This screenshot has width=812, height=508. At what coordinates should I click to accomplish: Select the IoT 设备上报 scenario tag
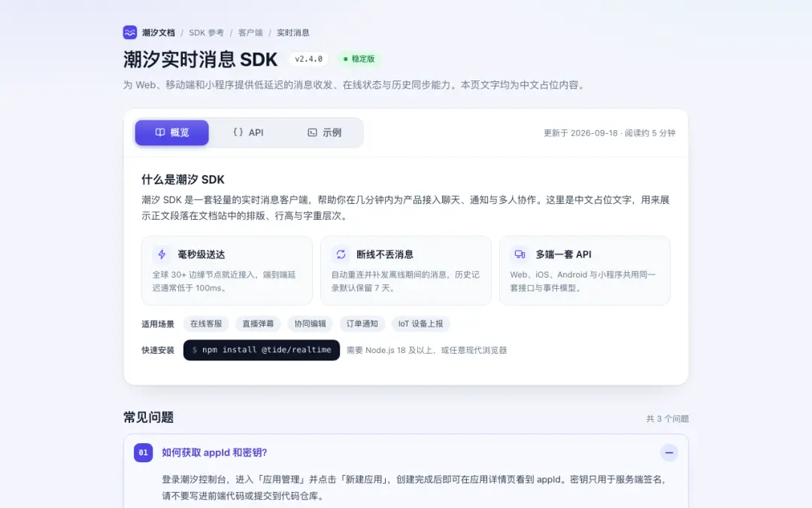pos(420,324)
